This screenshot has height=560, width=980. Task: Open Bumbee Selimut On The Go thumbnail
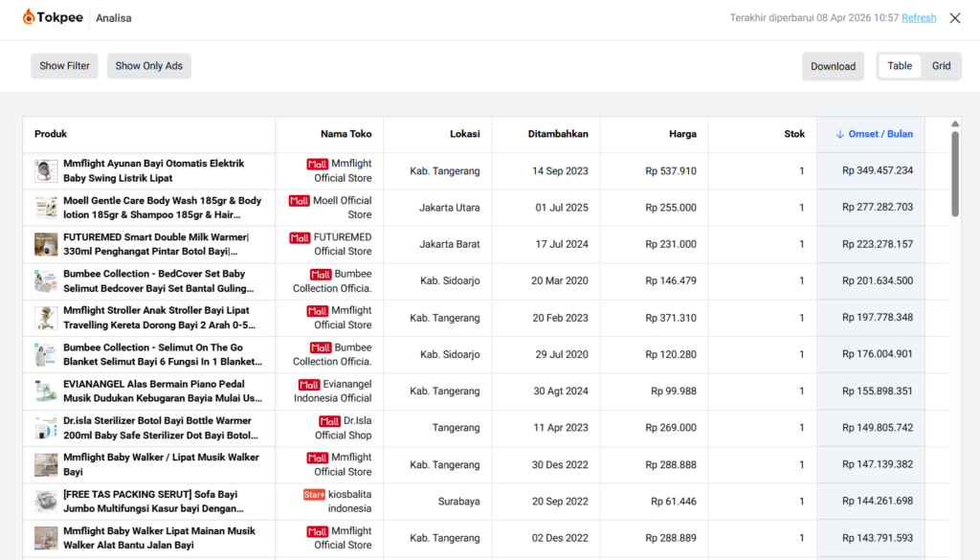click(46, 354)
